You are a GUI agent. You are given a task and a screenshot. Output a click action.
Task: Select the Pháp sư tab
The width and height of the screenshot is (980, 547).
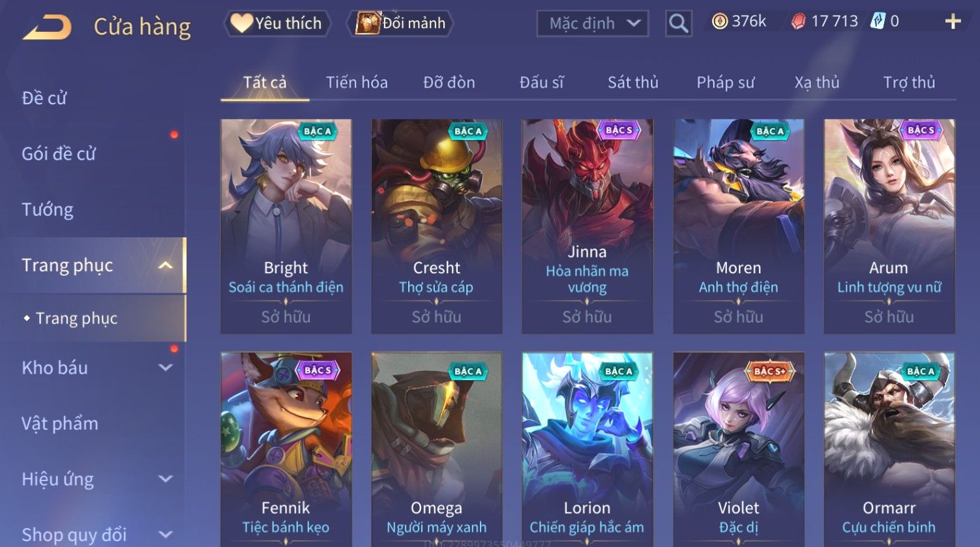(725, 83)
